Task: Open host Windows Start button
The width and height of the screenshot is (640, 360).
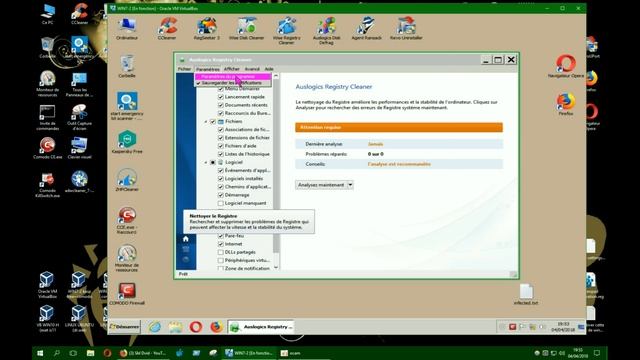Action: 40,353
